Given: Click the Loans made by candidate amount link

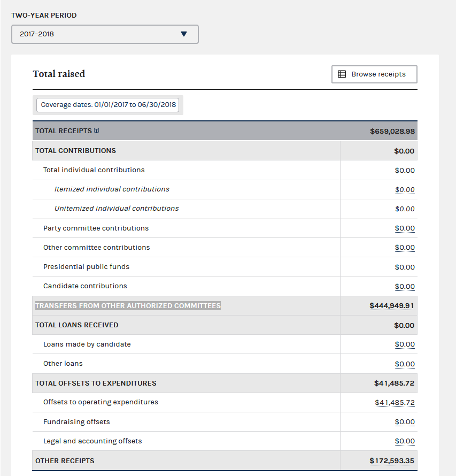Looking at the screenshot, I should coord(405,344).
